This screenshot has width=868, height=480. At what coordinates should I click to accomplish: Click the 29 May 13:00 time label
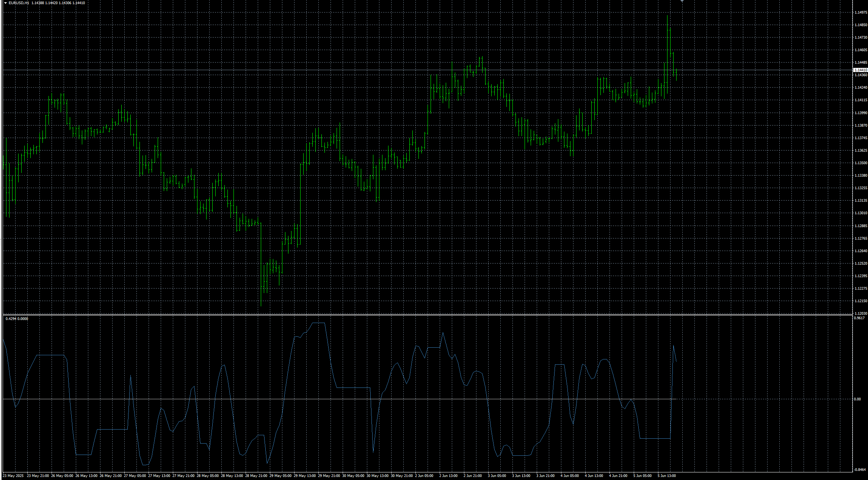pos(305,476)
